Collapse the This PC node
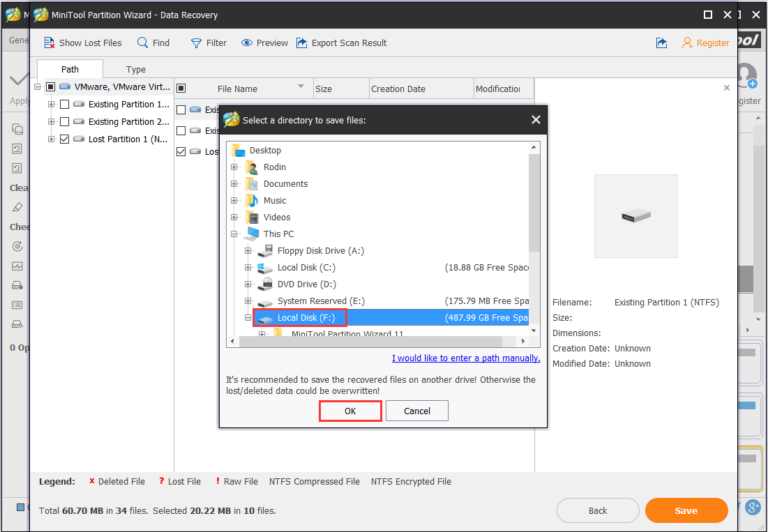 [234, 234]
